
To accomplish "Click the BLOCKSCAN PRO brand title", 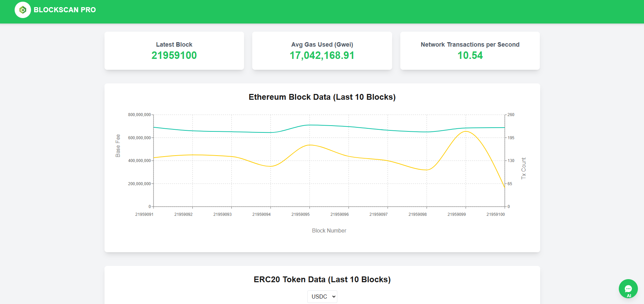I will click(65, 10).
